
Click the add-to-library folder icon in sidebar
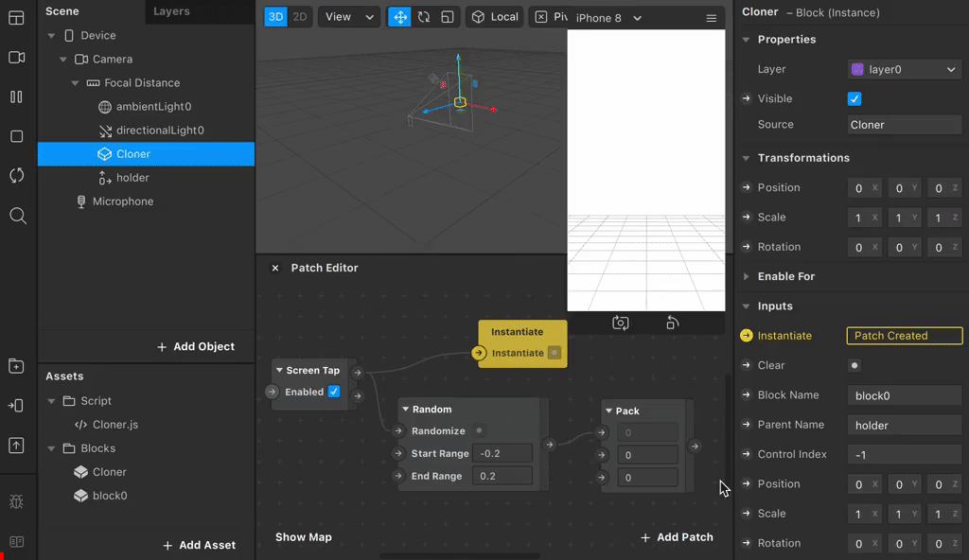point(17,366)
